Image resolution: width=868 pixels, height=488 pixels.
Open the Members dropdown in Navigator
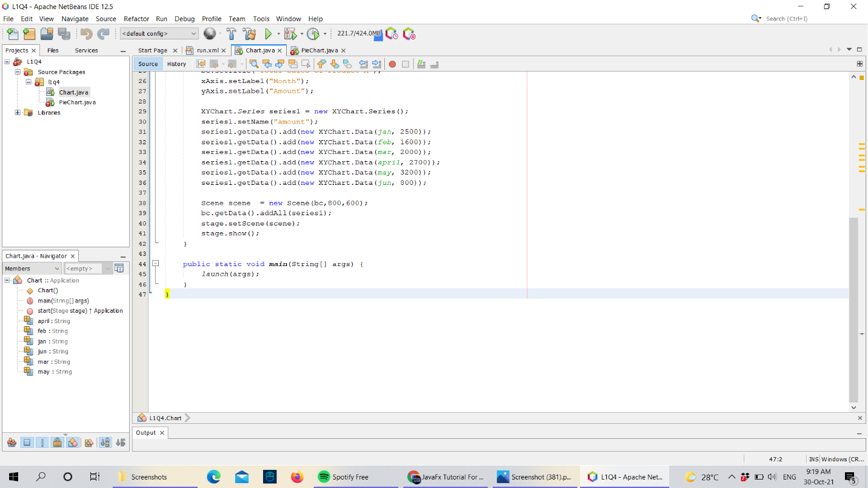point(32,269)
